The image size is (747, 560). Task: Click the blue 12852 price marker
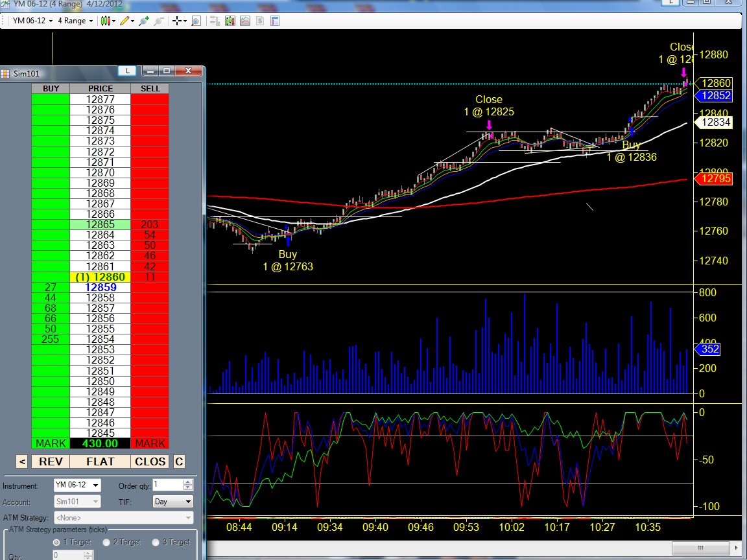click(714, 96)
